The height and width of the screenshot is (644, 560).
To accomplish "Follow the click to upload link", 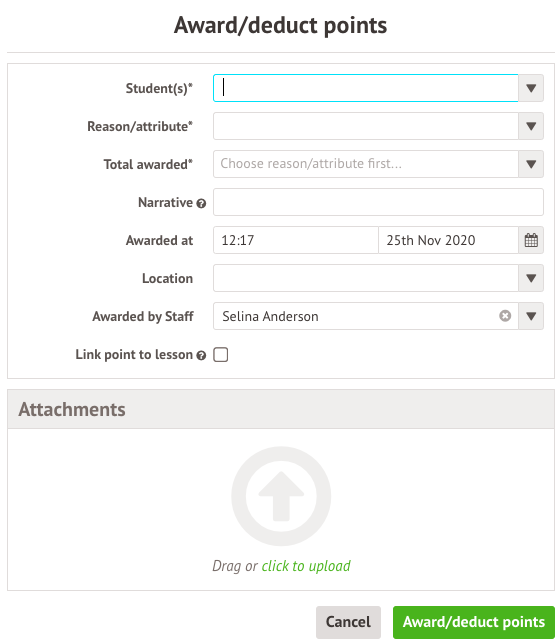I will tap(306, 566).
